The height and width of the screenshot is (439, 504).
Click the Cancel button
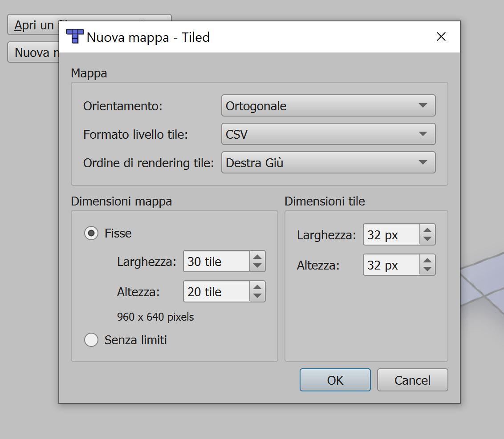412,380
